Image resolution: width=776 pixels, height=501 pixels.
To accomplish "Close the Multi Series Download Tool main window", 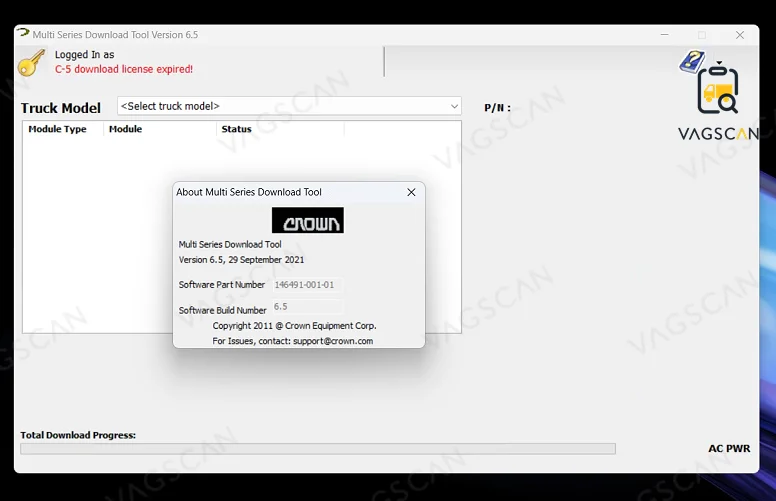I will (x=740, y=35).
